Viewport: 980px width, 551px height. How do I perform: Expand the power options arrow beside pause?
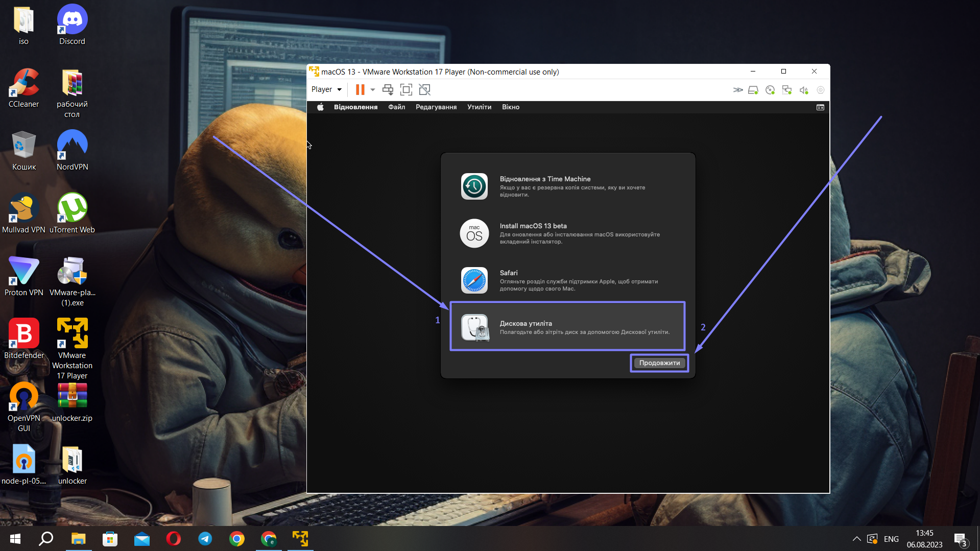click(x=373, y=90)
